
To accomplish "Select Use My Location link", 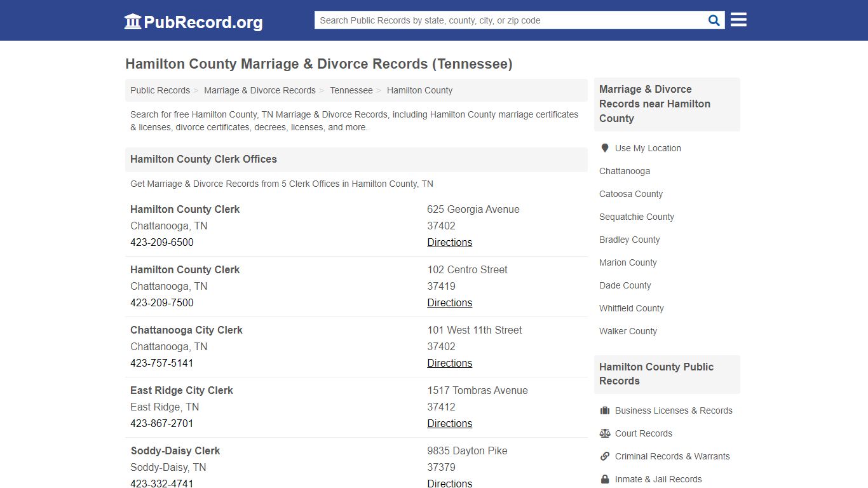I will [648, 148].
